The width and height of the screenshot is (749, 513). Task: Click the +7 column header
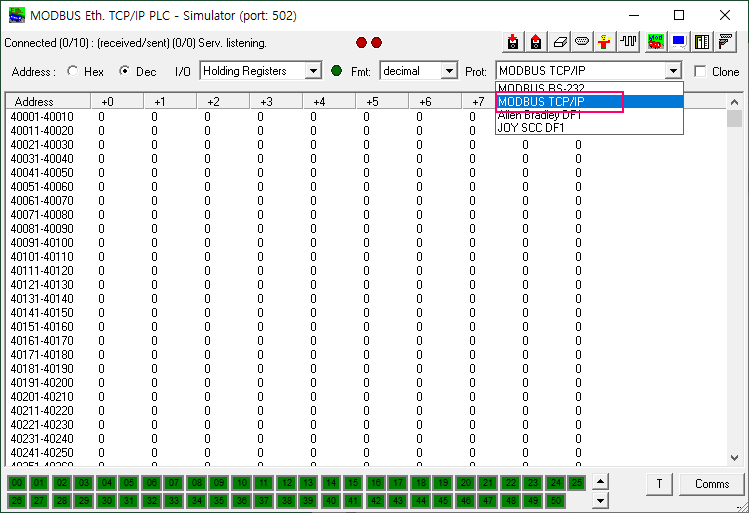tap(478, 101)
